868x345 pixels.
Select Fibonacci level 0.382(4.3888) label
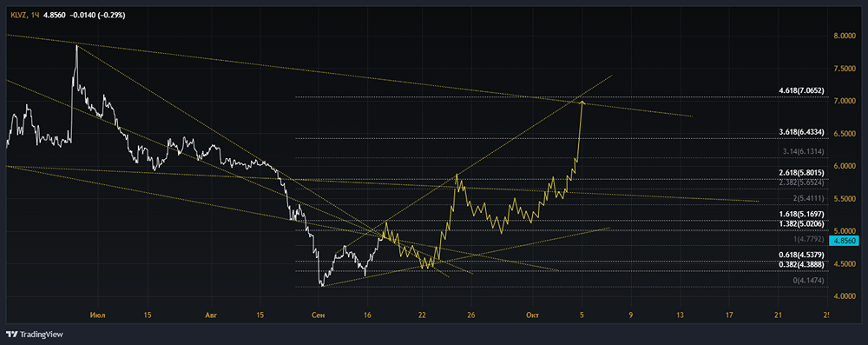801,264
